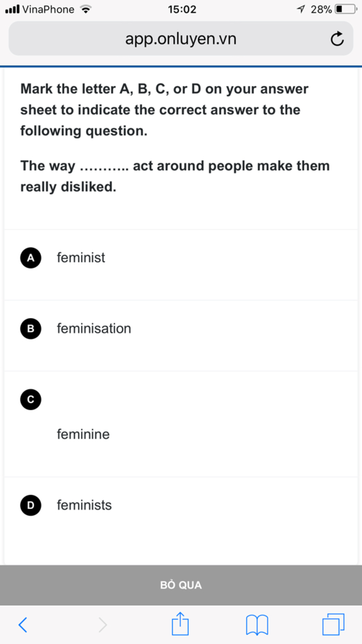
Task: Choose the "feminine" answer text
Action: pos(83,435)
